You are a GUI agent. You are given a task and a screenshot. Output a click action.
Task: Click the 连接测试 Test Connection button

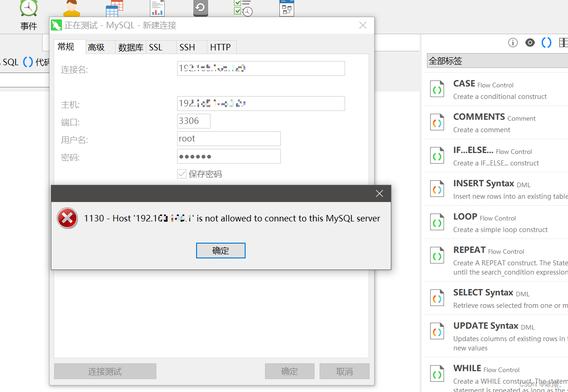click(105, 371)
